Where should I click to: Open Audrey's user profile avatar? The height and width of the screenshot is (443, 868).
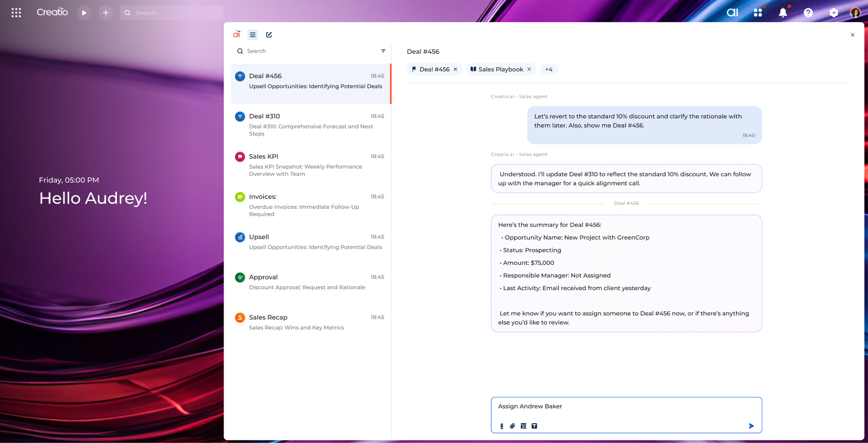[855, 12]
